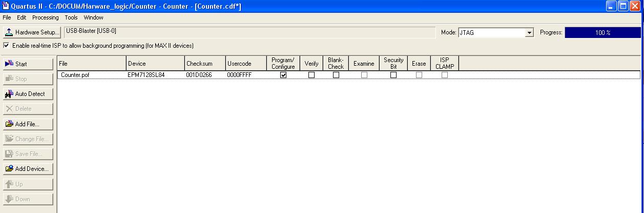Open the Processing menu
Viewport: 644px width, 213px height.
pos(46,17)
